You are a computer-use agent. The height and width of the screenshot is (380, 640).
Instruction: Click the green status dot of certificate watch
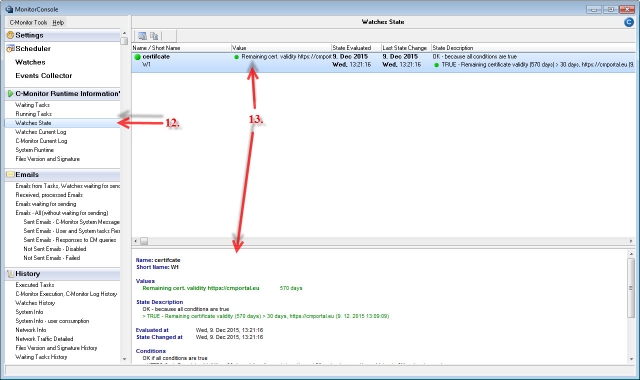(x=138, y=57)
